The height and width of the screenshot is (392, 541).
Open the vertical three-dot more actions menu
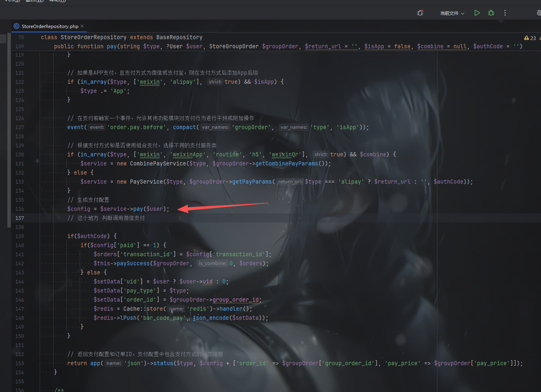[505, 13]
